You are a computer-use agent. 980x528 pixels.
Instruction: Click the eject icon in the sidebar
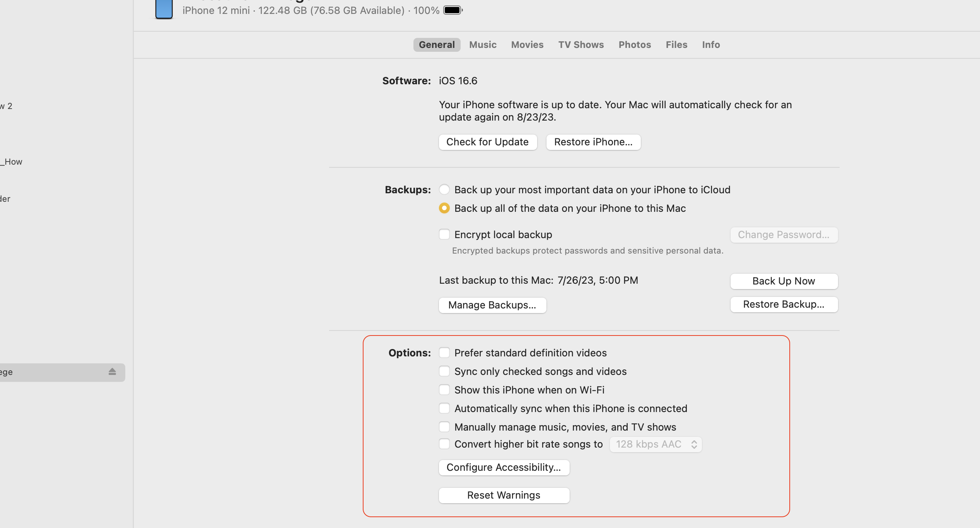pyautogui.click(x=112, y=372)
